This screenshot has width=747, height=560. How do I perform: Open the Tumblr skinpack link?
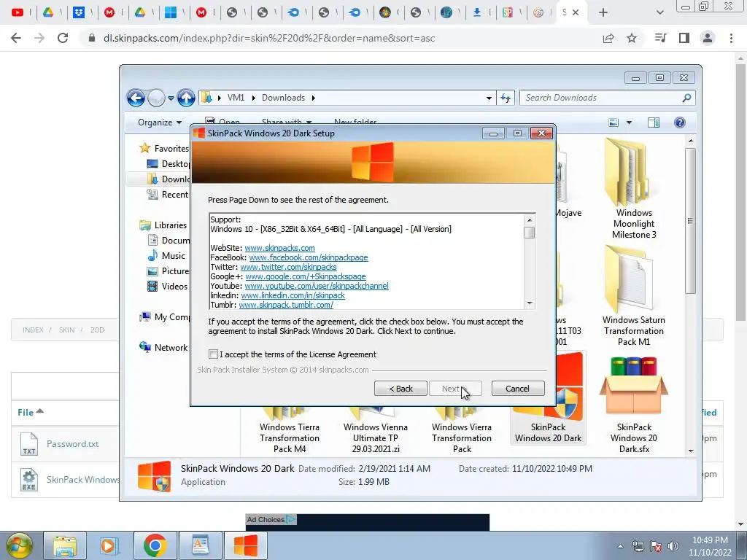point(286,305)
